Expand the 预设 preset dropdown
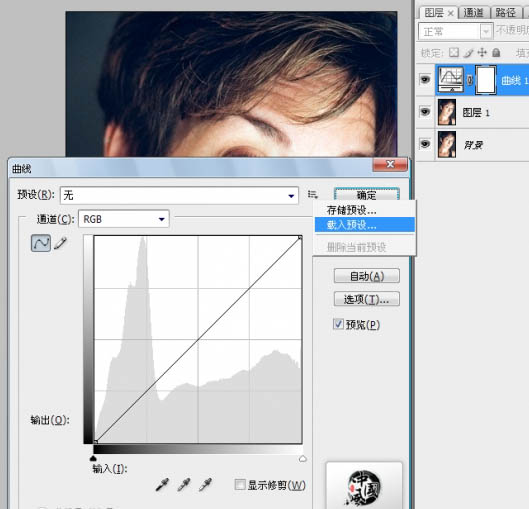Screen dimensions: 529x509 click(179, 195)
